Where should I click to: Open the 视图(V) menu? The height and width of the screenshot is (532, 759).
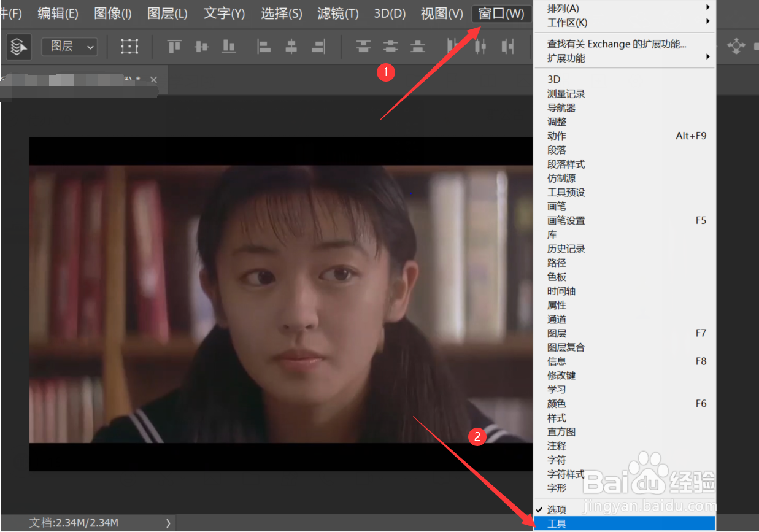coord(442,13)
